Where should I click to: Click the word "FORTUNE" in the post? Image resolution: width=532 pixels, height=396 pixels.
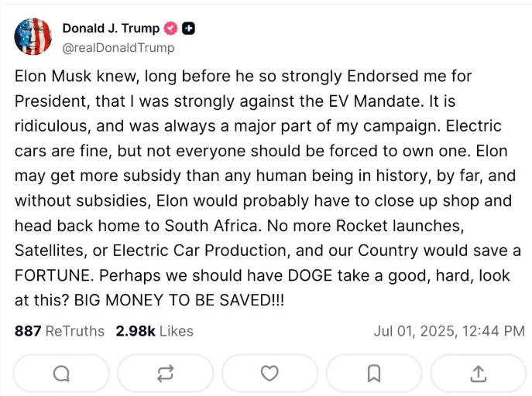pos(54,276)
